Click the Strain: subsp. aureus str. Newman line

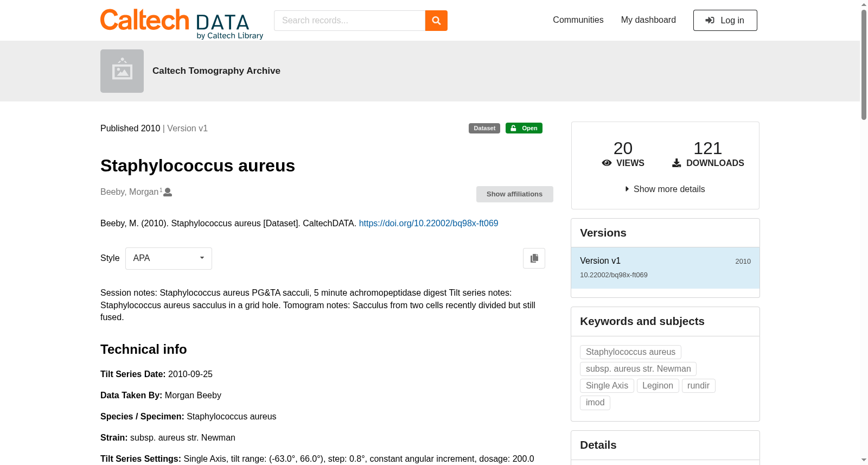coord(168,438)
